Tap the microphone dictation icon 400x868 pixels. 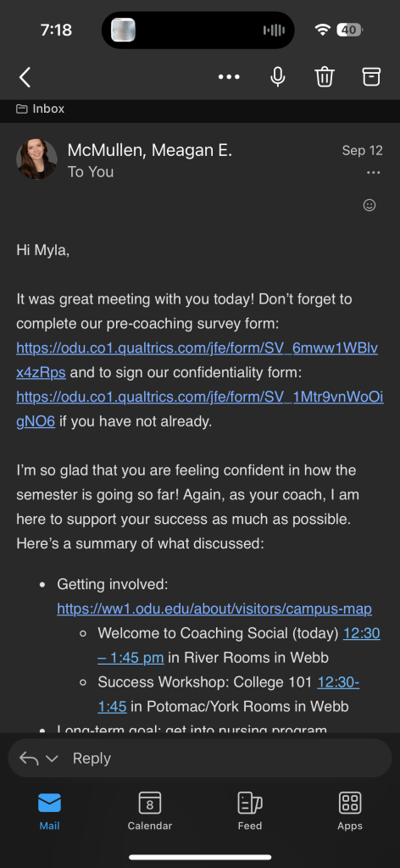(x=278, y=77)
